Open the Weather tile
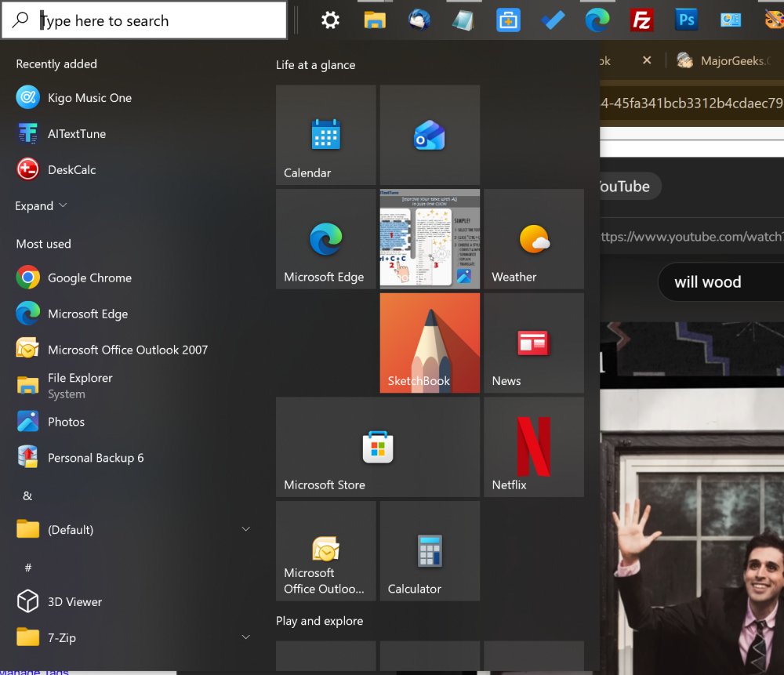The width and height of the screenshot is (784, 675). point(533,238)
